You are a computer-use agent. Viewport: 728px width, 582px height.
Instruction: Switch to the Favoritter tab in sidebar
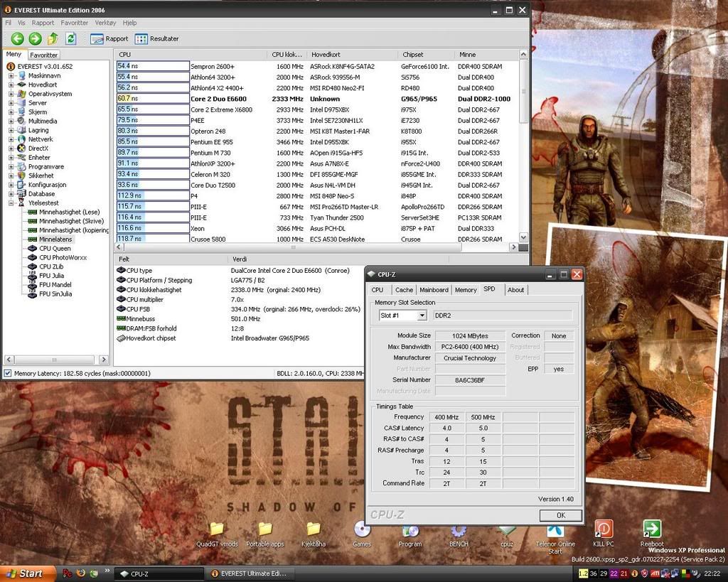(43, 55)
